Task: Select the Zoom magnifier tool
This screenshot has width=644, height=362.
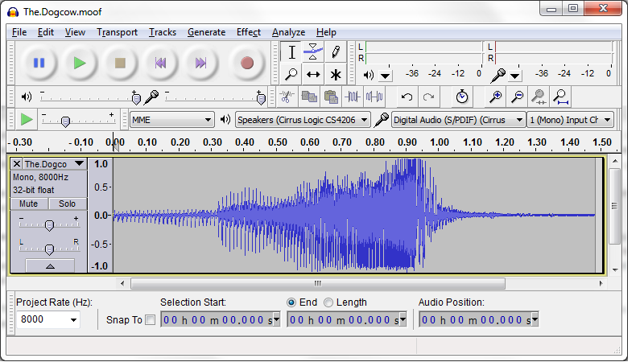Action: (291, 74)
